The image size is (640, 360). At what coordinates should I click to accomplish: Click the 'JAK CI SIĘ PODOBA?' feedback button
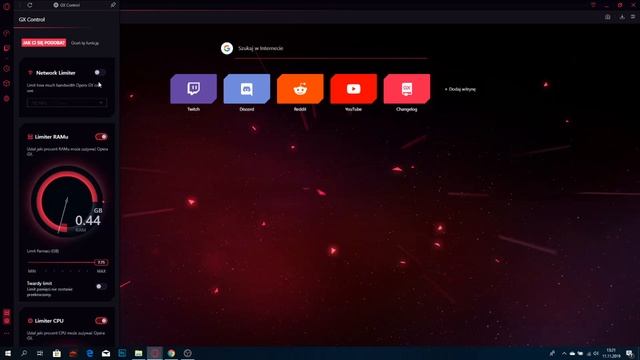click(x=44, y=42)
